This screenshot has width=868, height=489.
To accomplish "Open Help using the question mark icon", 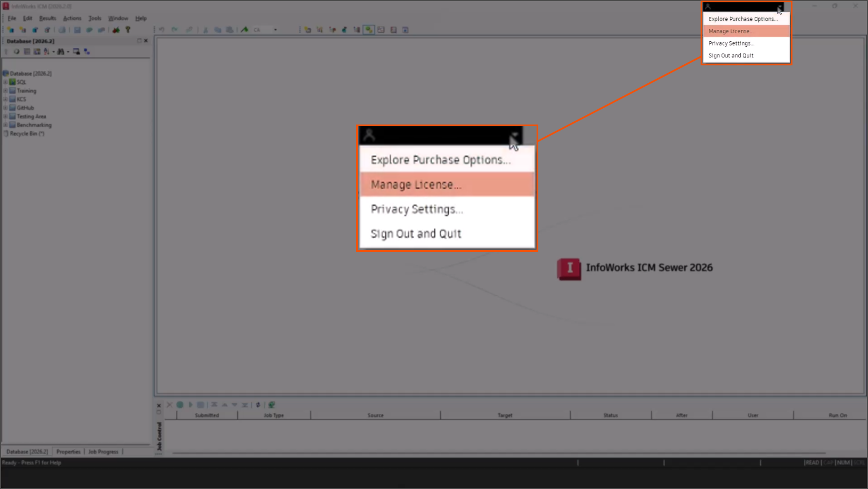I will [x=127, y=30].
